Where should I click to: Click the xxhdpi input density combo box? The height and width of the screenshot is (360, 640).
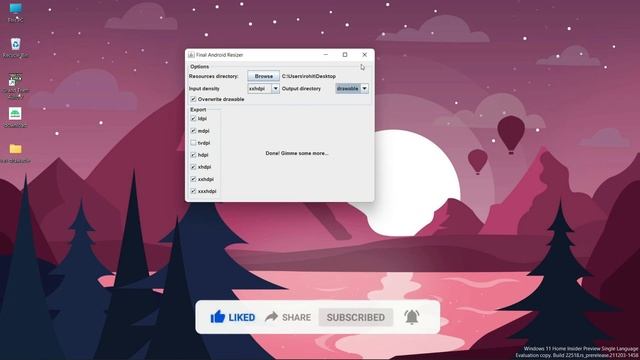pyautogui.click(x=264, y=89)
